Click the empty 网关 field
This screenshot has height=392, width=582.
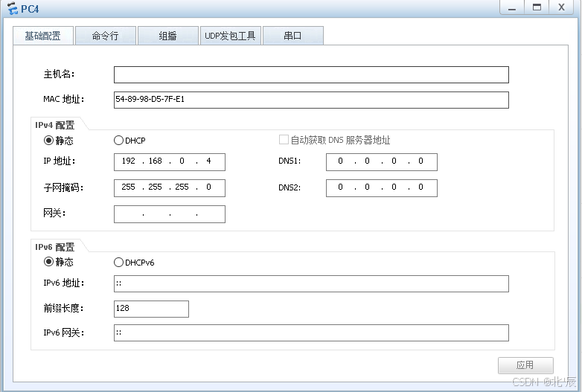coord(170,214)
